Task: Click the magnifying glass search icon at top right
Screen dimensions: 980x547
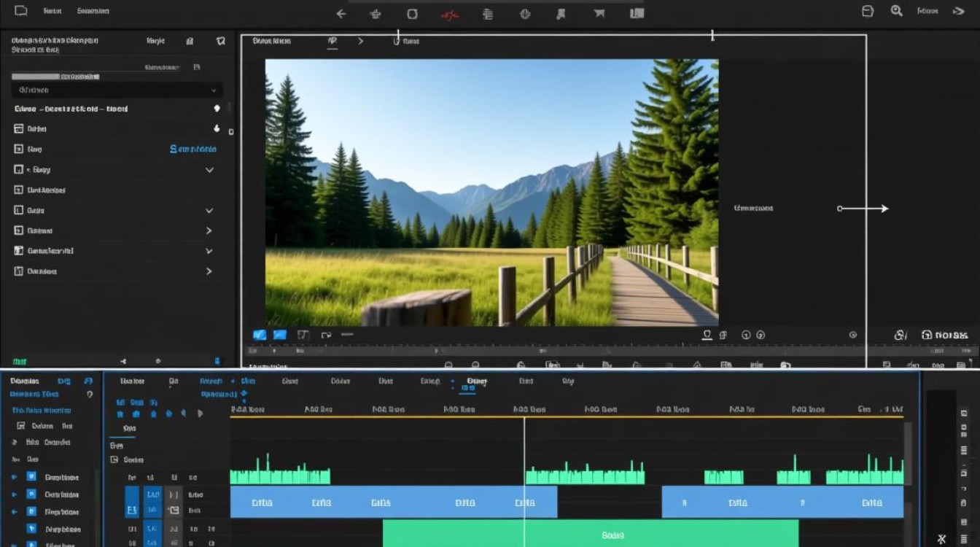Action: (897, 11)
